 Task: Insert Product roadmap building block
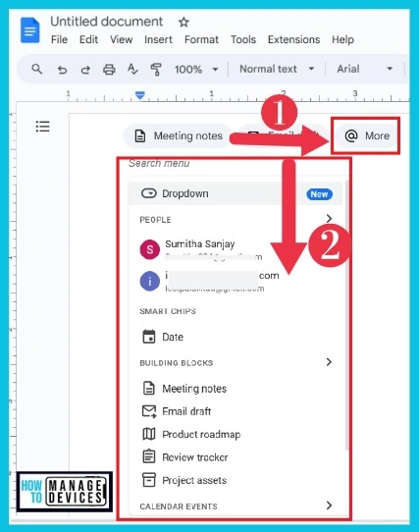point(236,434)
